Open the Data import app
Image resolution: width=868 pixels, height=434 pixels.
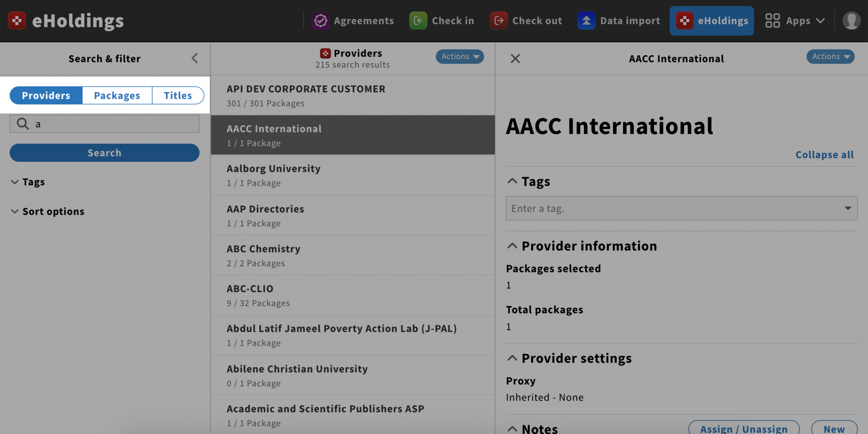tap(619, 20)
